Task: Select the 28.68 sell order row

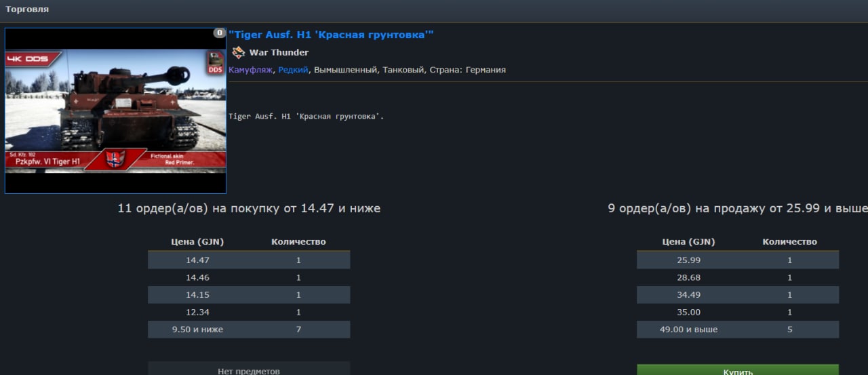Action: [737, 277]
